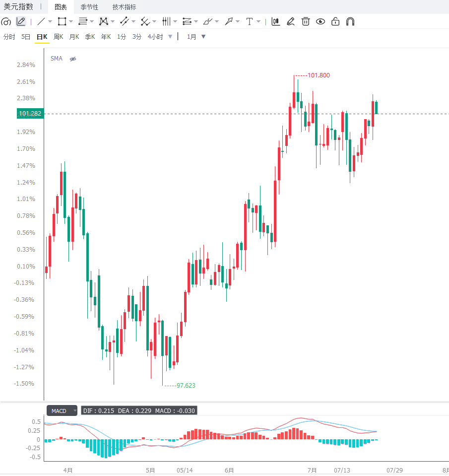Click the candlestick chart style icon
This screenshot has width=449, height=476.
click(x=275, y=21)
